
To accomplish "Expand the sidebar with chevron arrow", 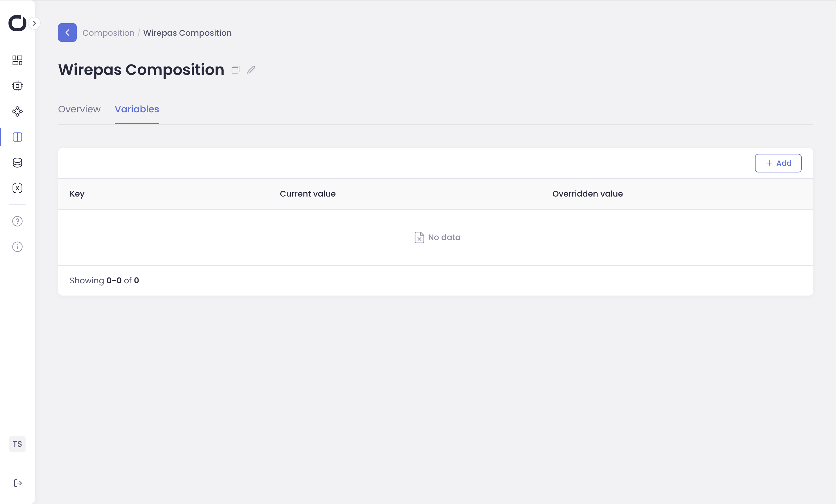I will coord(34,23).
